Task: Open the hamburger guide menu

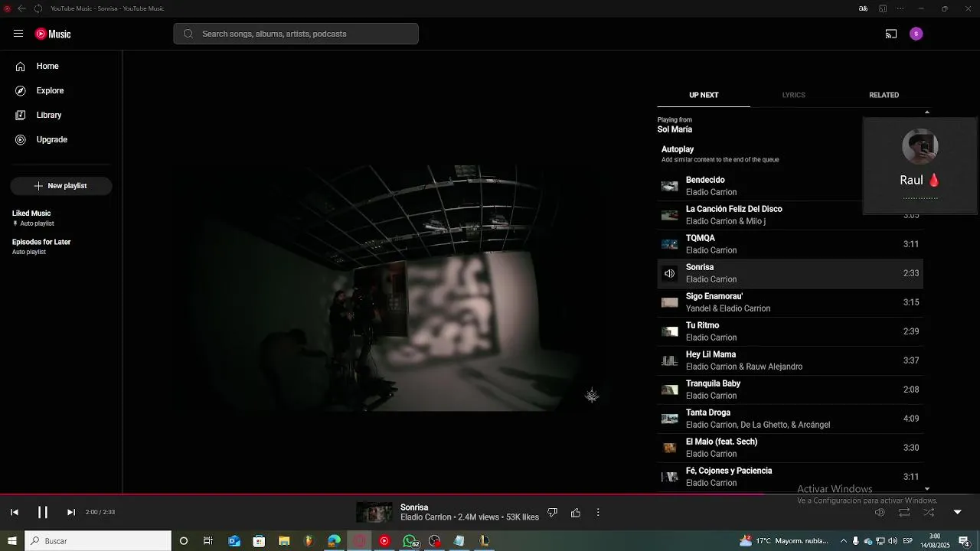Action: pos(18,34)
